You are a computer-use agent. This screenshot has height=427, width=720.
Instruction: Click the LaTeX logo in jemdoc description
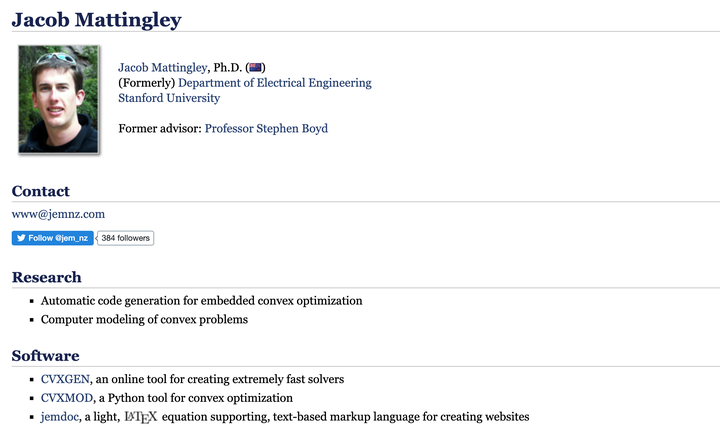tap(140, 416)
